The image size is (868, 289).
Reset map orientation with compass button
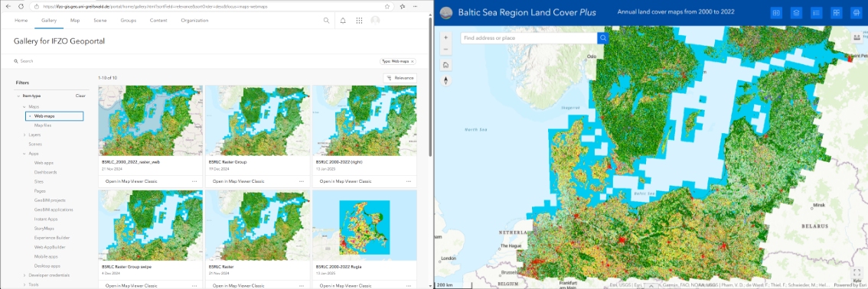point(445,81)
